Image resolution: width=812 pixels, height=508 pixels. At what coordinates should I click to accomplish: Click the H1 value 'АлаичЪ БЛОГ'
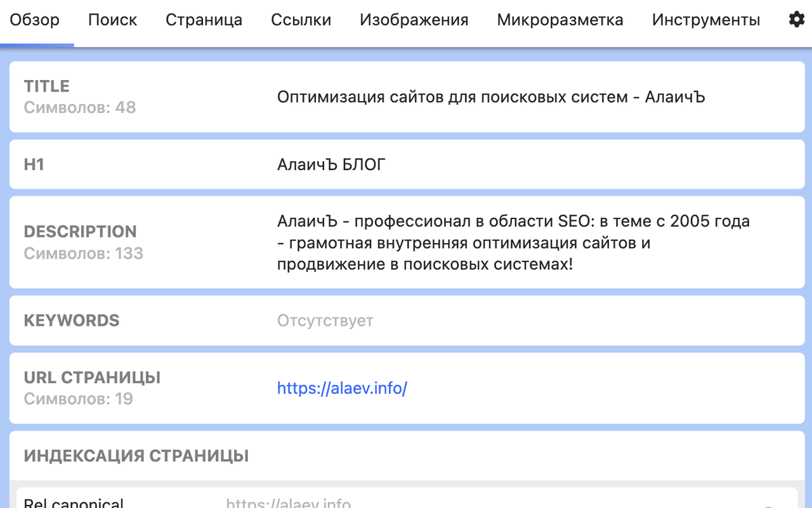coord(331,164)
